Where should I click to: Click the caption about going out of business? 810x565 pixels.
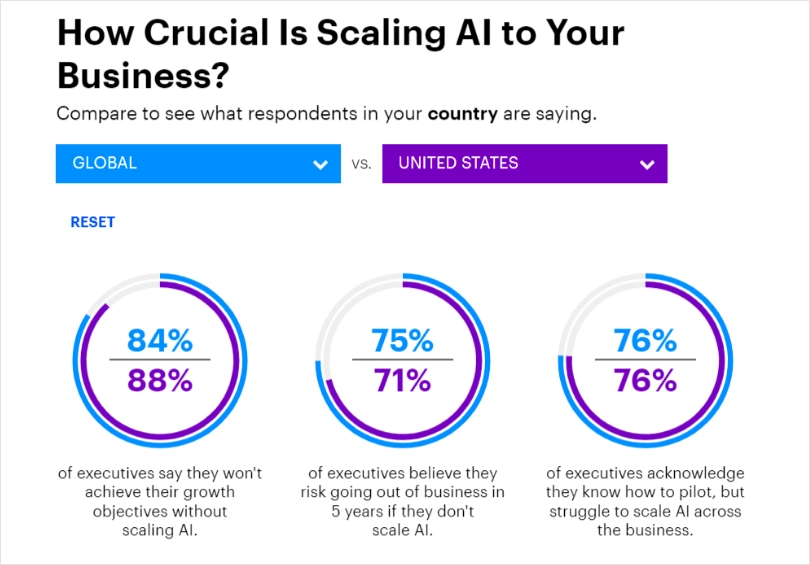[402, 501]
